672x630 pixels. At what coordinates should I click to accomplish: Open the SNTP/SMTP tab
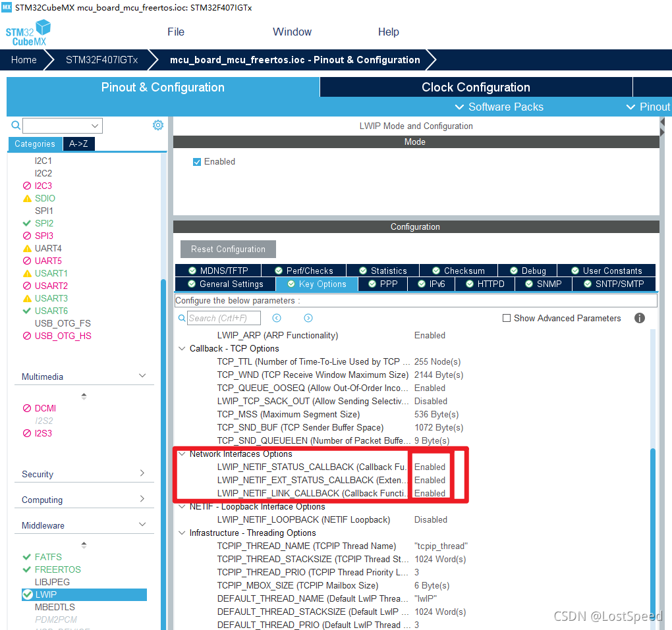[x=614, y=284]
